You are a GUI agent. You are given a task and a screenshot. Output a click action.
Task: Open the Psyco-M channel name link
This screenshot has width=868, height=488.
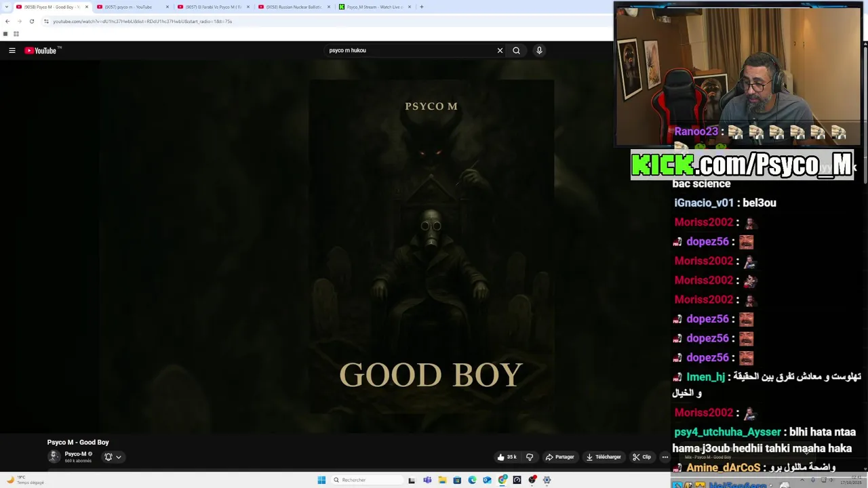pos(75,454)
